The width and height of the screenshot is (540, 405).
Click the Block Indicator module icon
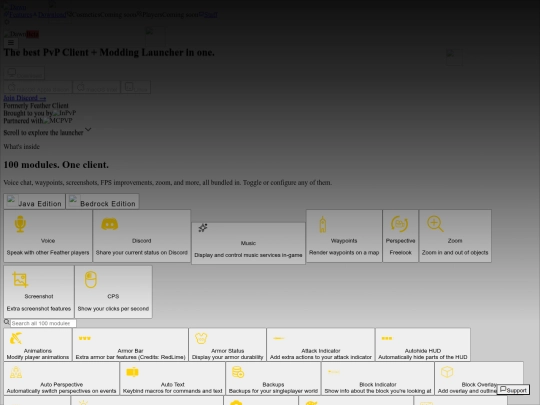tap(334, 372)
